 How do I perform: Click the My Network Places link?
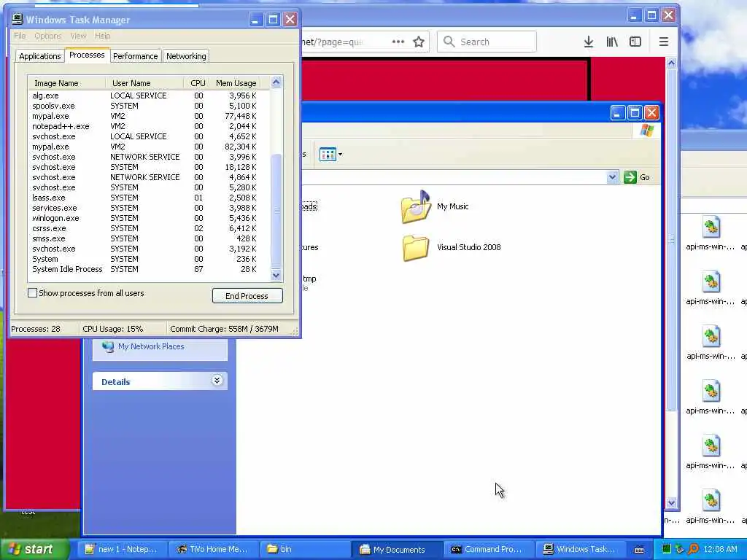coord(151,346)
